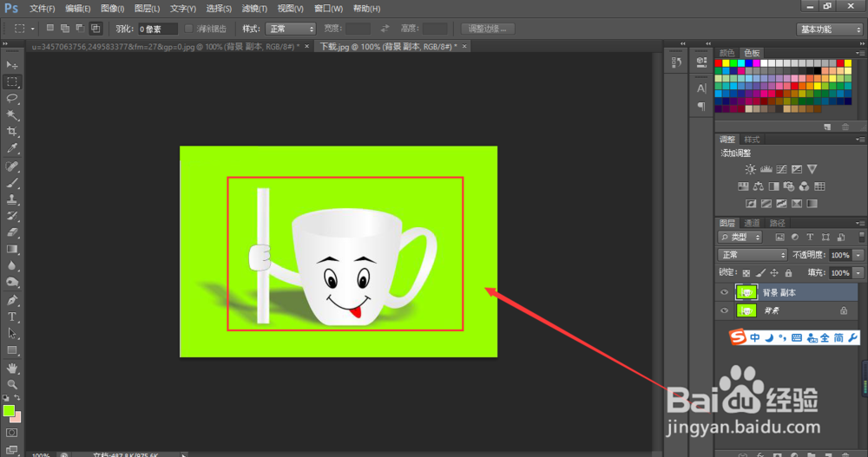This screenshot has width=868, height=457.
Task: Add a Channel Mixer adjustment
Action: pos(804,186)
